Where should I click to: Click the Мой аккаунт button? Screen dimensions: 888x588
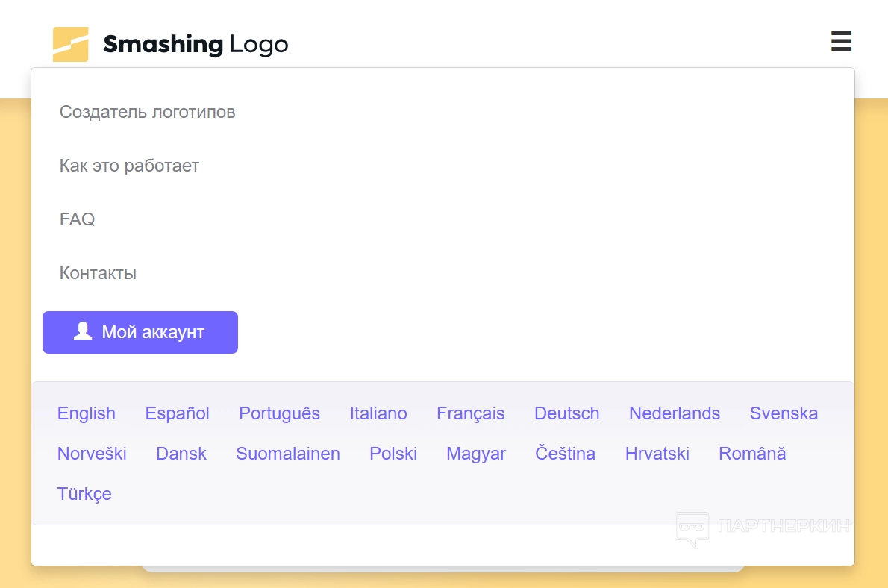coord(140,332)
